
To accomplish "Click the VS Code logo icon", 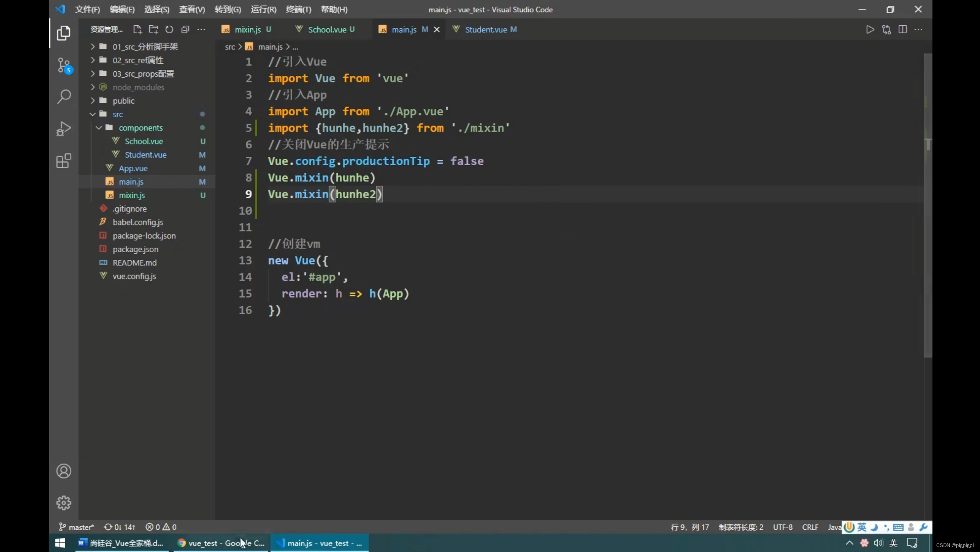I will click(x=60, y=9).
